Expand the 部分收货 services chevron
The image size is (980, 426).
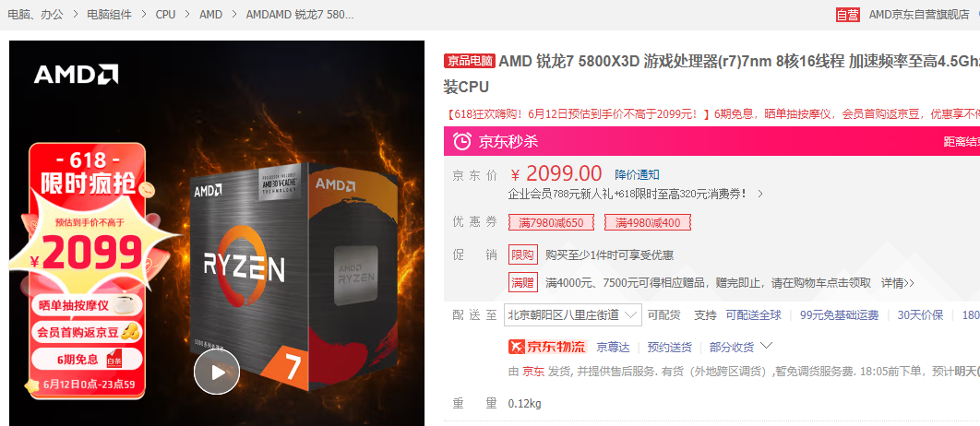[x=766, y=345]
